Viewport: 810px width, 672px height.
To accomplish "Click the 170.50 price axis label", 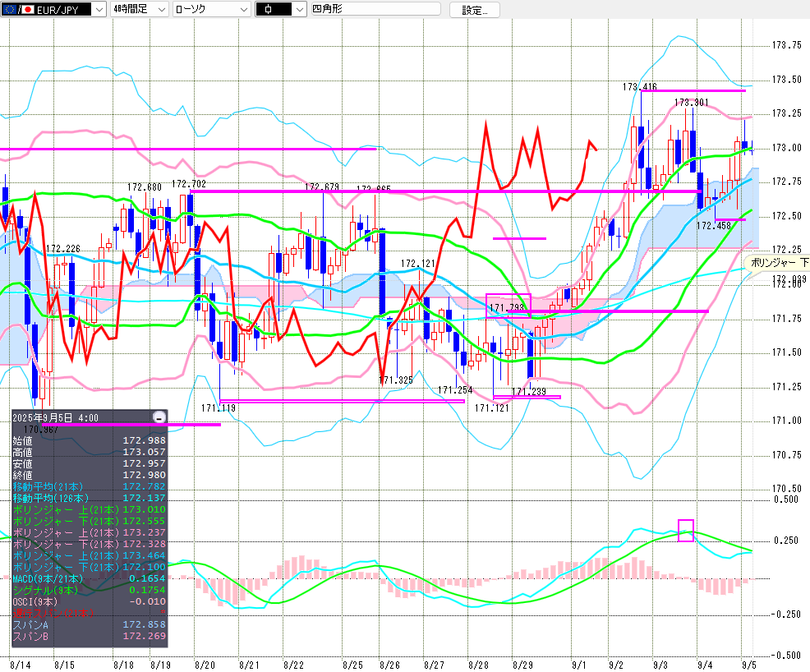I will (787, 489).
